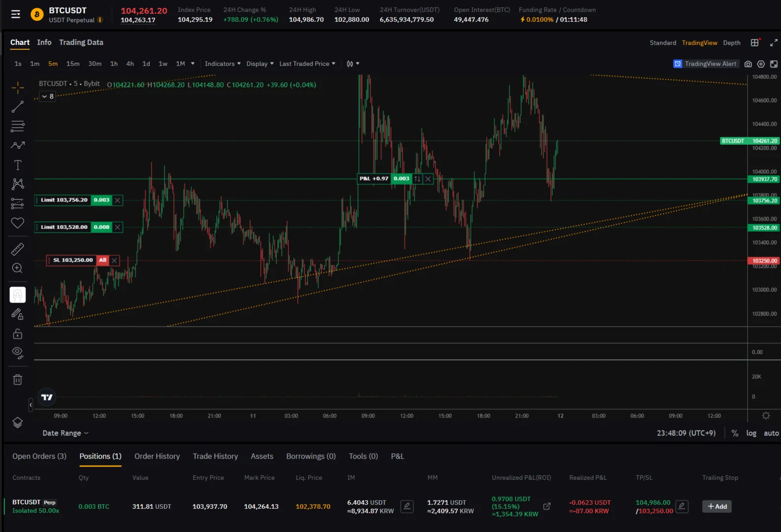This screenshot has height=532, width=781.
Task: Select the text annotation tool
Action: [18, 165]
